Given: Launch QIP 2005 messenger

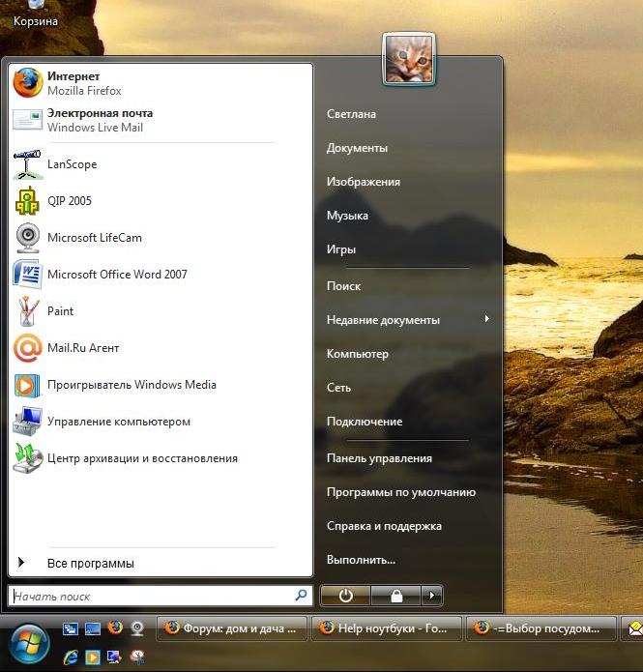Looking at the screenshot, I should coord(161,200).
